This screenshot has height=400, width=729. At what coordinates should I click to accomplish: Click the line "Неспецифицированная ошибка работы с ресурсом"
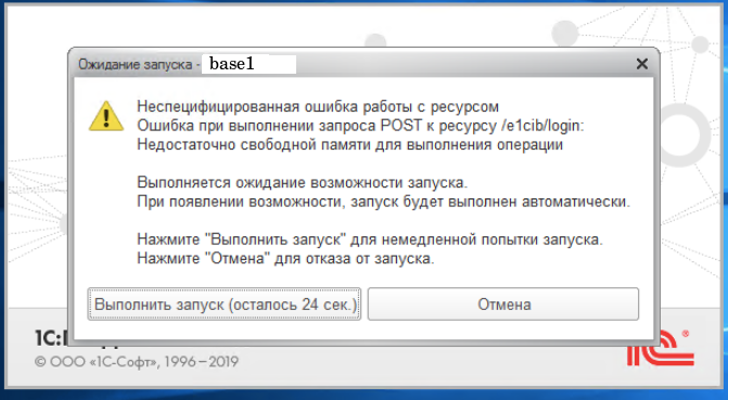[318, 107]
